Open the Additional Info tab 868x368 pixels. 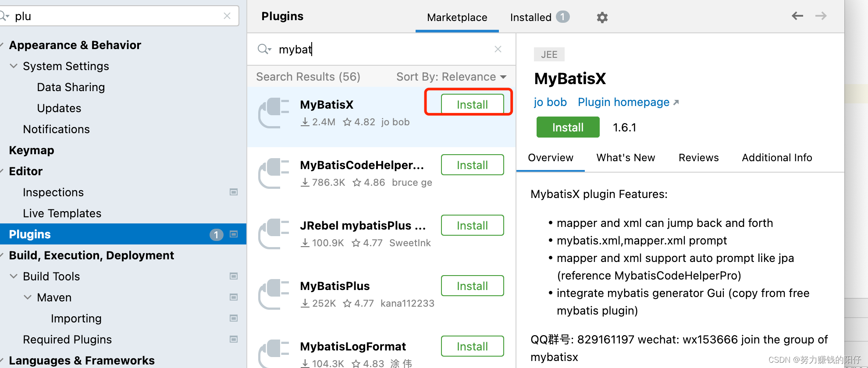777,158
